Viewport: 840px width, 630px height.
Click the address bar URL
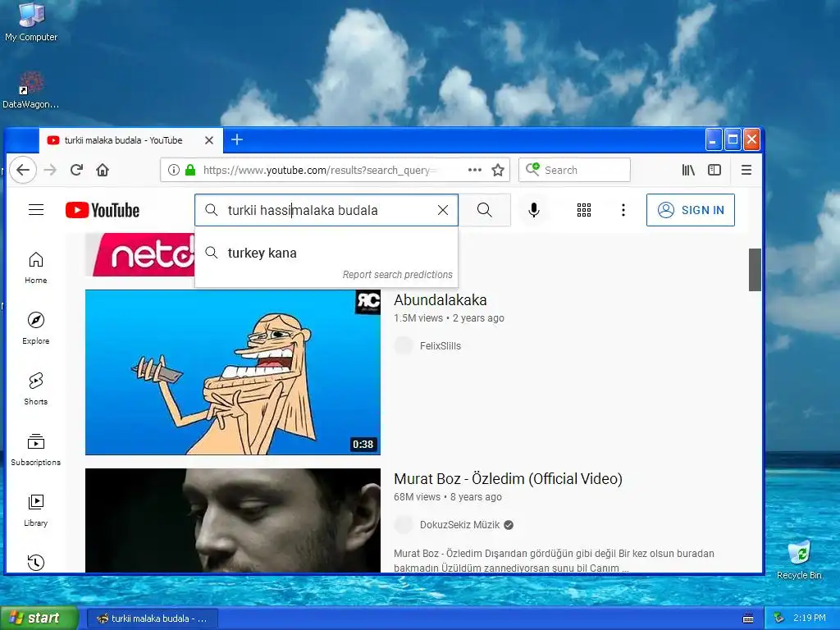point(321,171)
